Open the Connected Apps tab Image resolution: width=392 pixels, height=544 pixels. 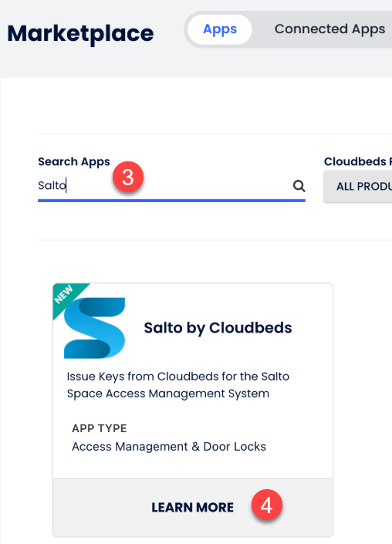[329, 29]
